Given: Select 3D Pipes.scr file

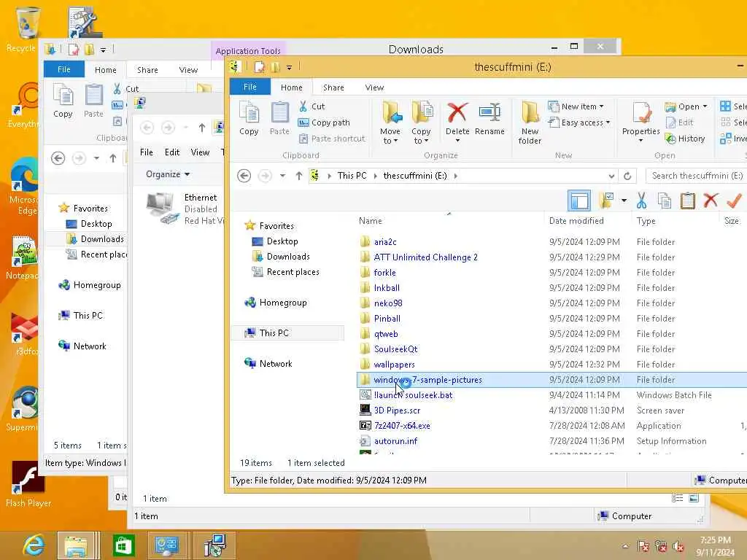Looking at the screenshot, I should [397, 410].
